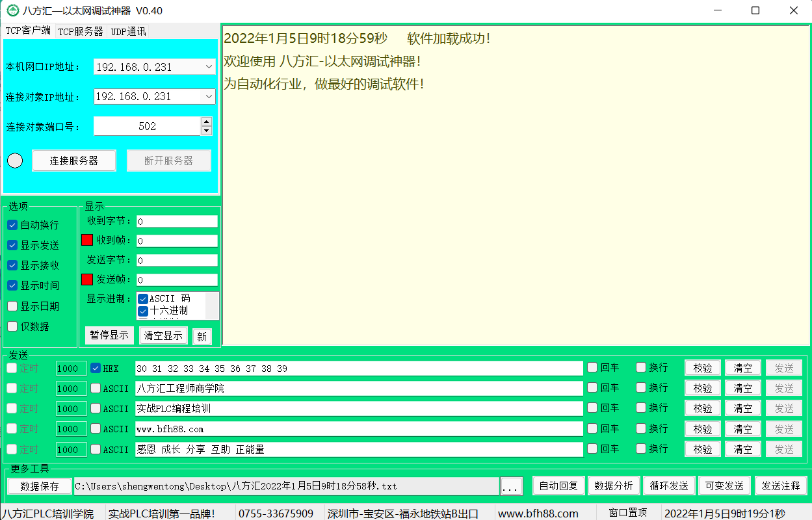Uncheck 十六进制 display format
The image size is (812, 520).
point(144,311)
